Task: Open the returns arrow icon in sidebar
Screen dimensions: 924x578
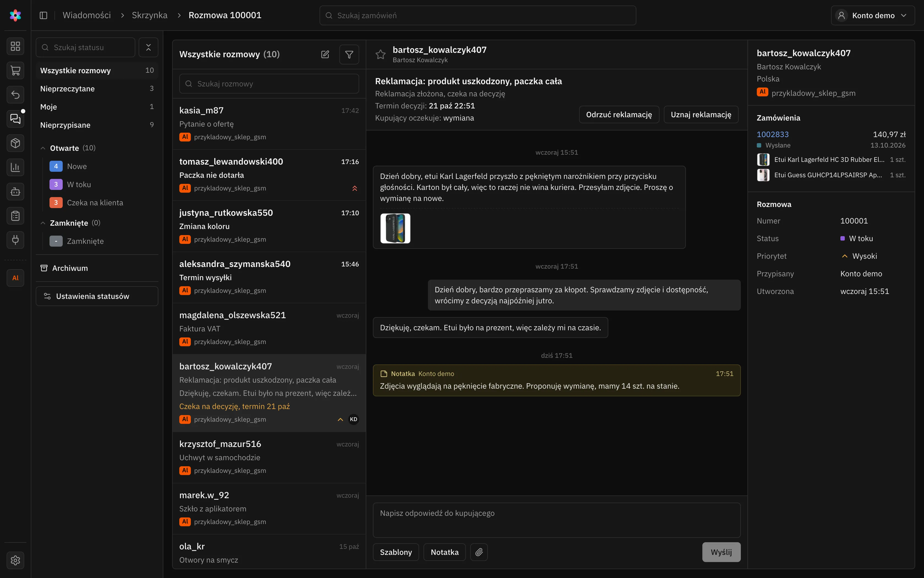Action: [x=15, y=94]
